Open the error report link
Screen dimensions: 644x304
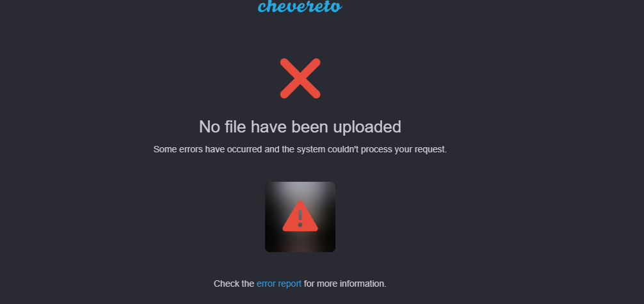point(279,284)
